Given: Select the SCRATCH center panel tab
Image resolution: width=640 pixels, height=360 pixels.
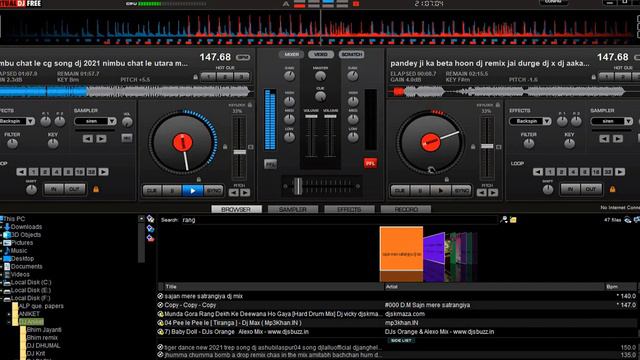Looking at the screenshot, I should (x=351, y=54).
